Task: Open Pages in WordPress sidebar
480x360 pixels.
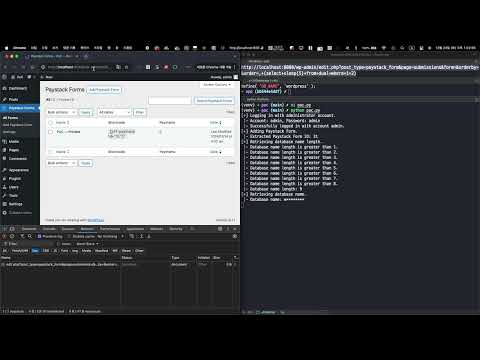Action: pos(13,150)
